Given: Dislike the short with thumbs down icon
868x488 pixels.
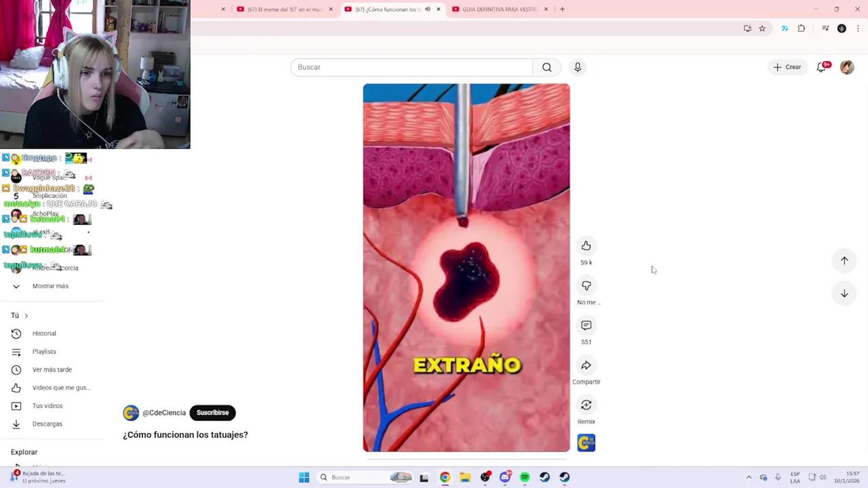Looking at the screenshot, I should coord(586,286).
